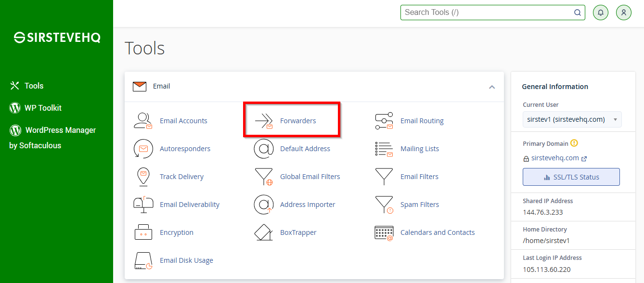Open the Mailing Lists icon

click(384, 149)
